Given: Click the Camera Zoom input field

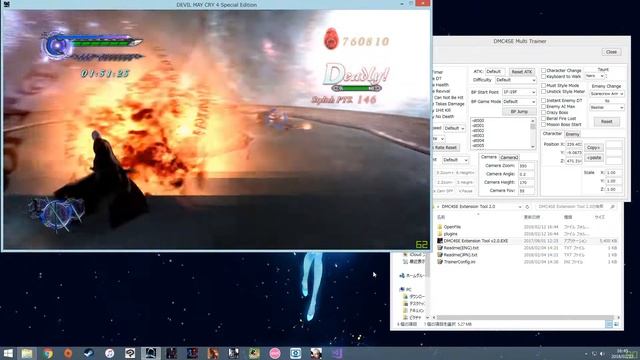Looking at the screenshot, I should (x=527, y=166).
